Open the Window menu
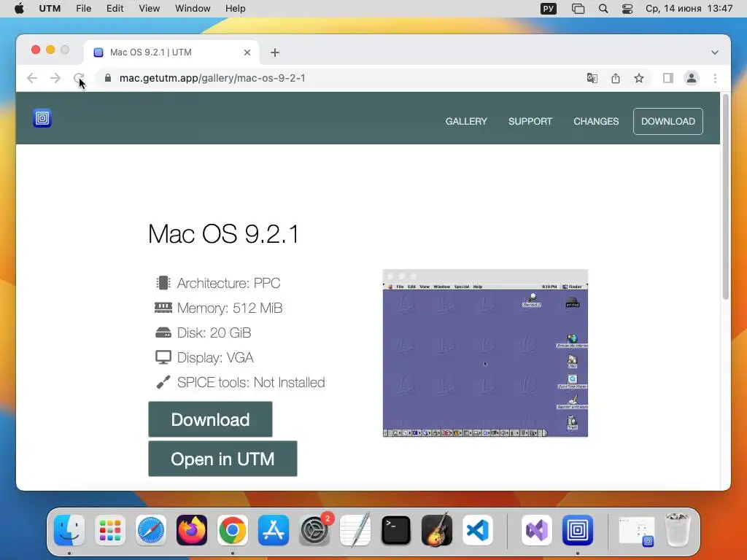The height and width of the screenshot is (560, 747). point(193,9)
